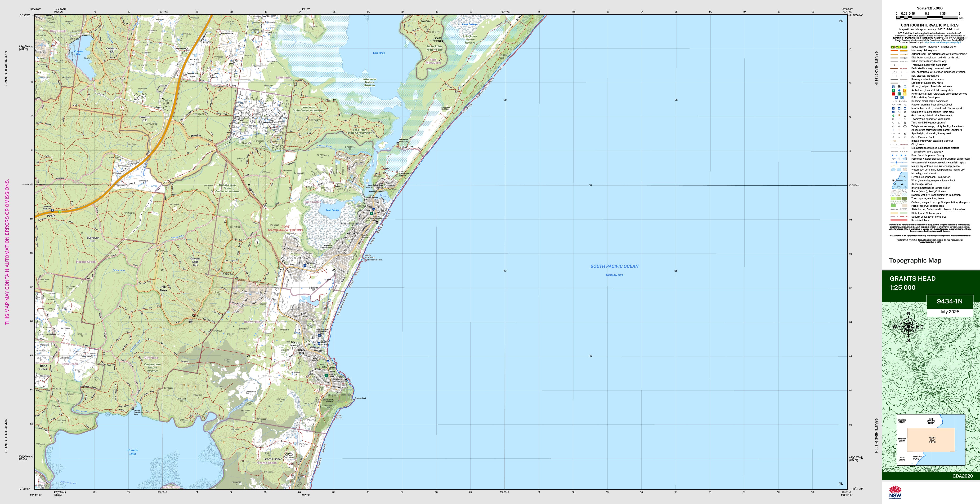Select the Port Macquarie 9435-2S index tile

click(x=931, y=421)
